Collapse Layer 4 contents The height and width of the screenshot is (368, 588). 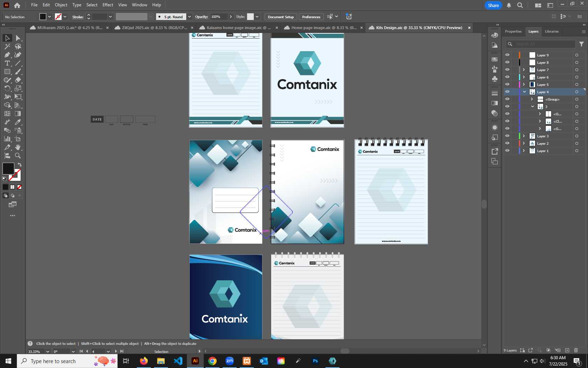pyautogui.click(x=524, y=92)
